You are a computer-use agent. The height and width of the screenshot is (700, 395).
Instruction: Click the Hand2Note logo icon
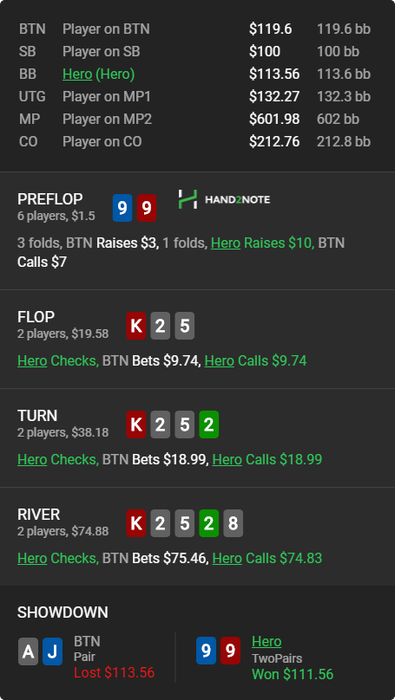pyautogui.click(x=187, y=199)
